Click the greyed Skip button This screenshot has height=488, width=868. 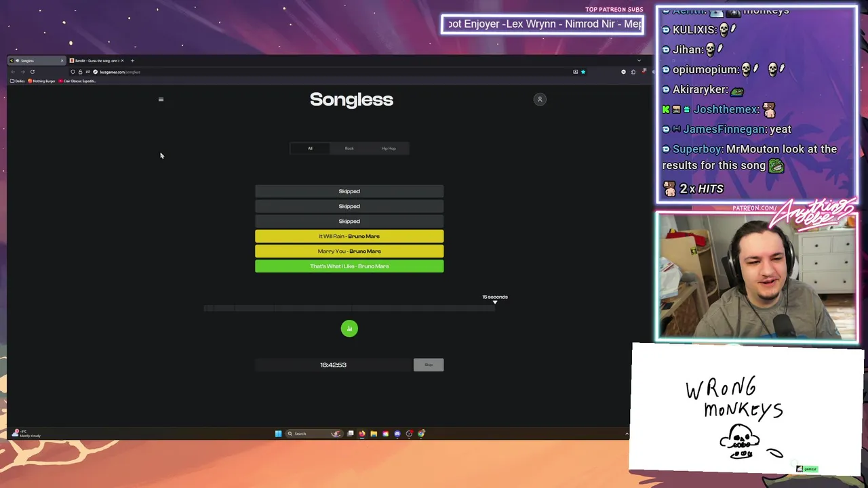429,365
